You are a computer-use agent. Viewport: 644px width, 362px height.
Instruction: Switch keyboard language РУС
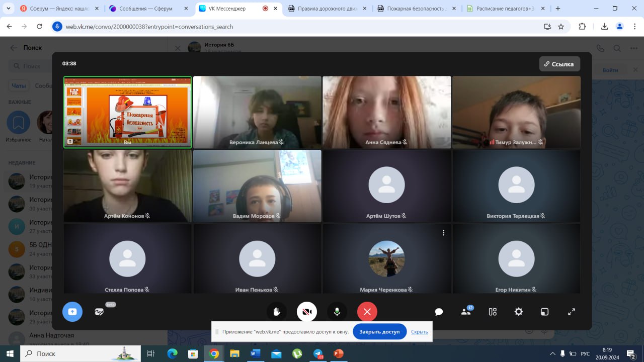coord(585,353)
